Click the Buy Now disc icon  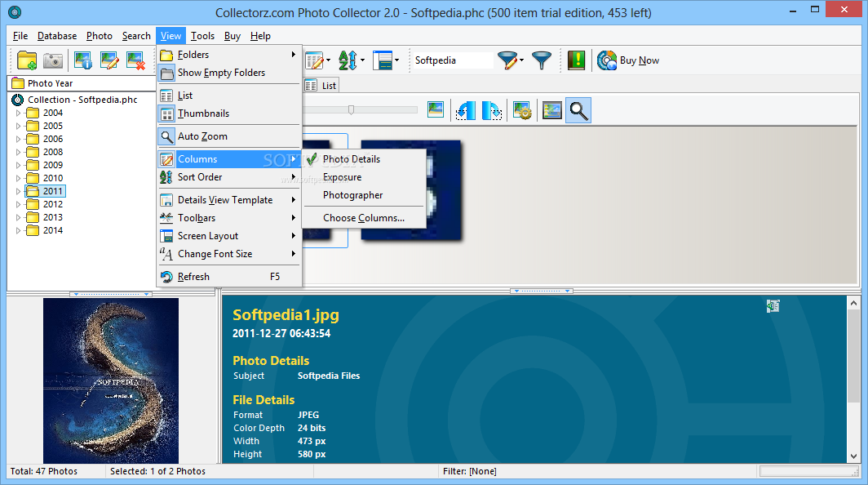click(607, 60)
